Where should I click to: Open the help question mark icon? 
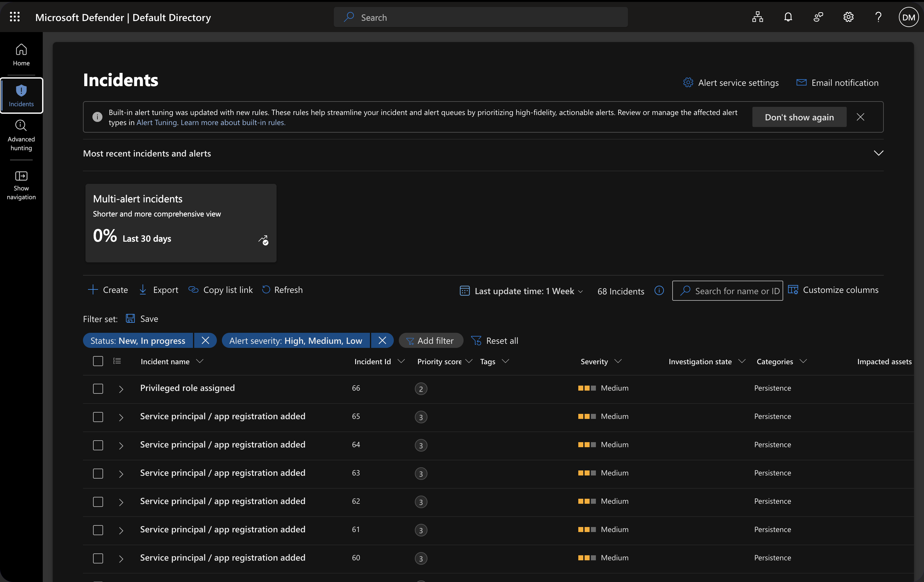tap(878, 17)
